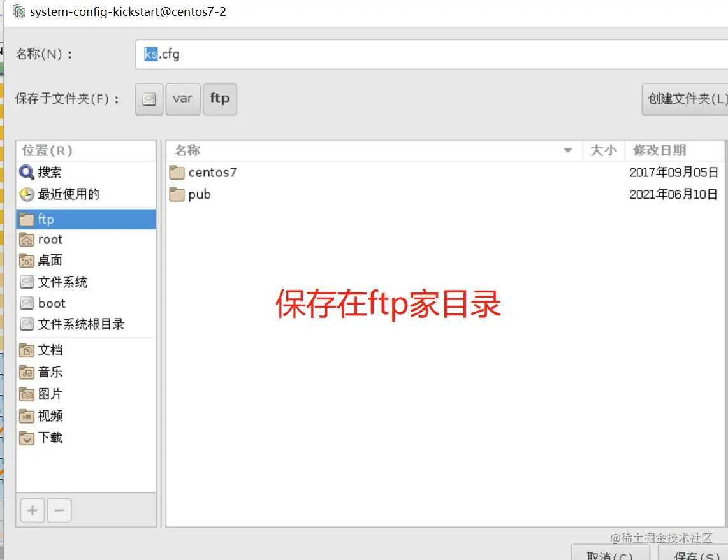The image size is (728, 560).
Task: Open Downloads (下载) folder in sidebar
Action: coord(86,438)
